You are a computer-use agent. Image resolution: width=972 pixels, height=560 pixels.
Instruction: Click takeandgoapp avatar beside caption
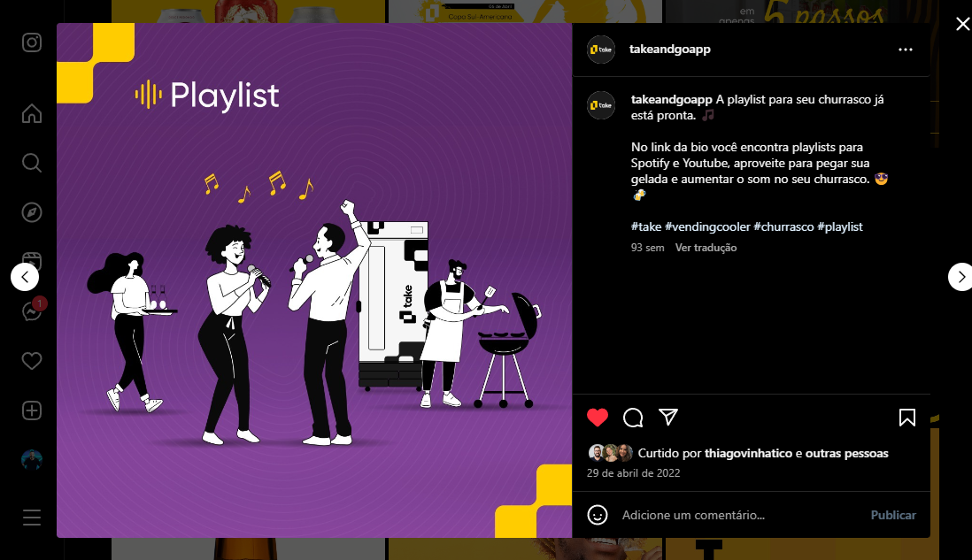pos(601,105)
